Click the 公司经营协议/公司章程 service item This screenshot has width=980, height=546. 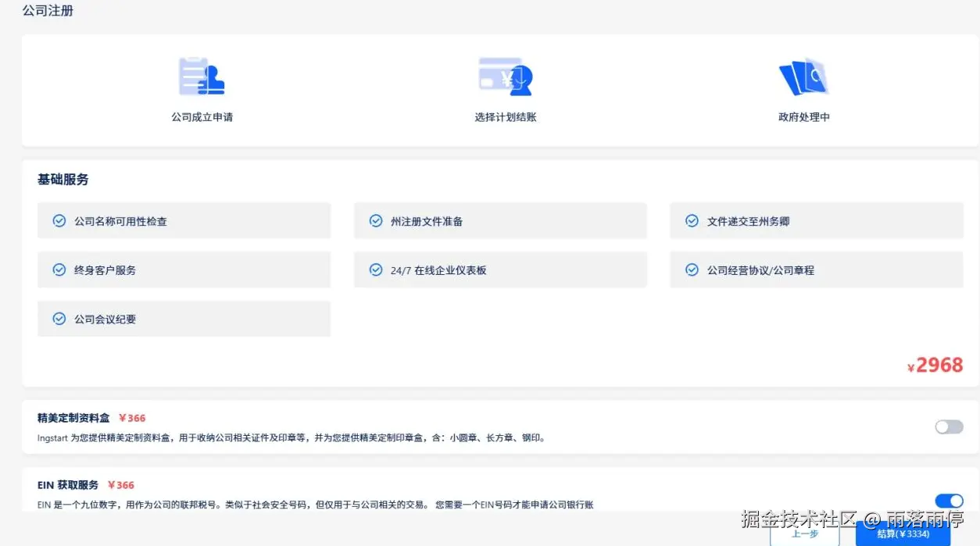pos(817,269)
